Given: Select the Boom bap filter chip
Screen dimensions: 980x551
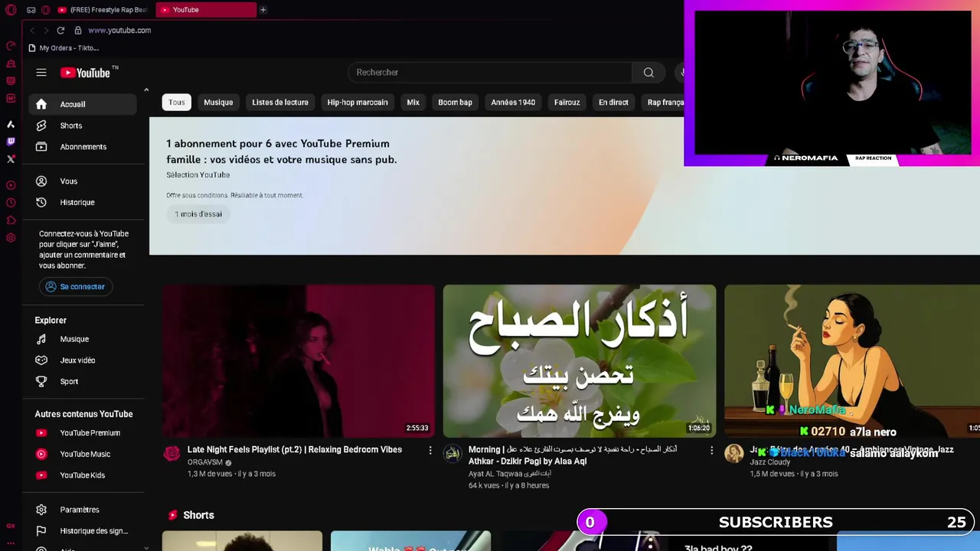Looking at the screenshot, I should (x=456, y=103).
